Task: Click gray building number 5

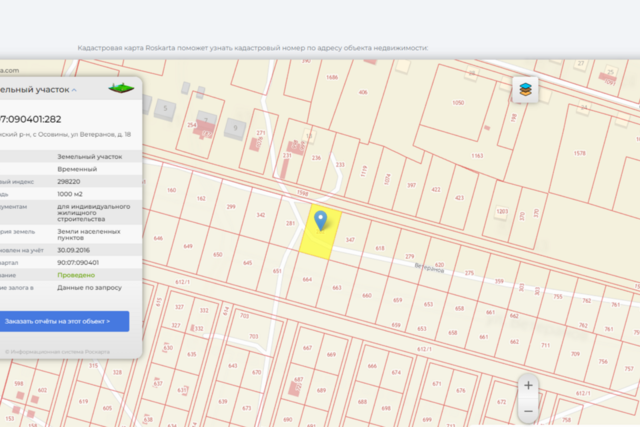Action: point(165,109)
